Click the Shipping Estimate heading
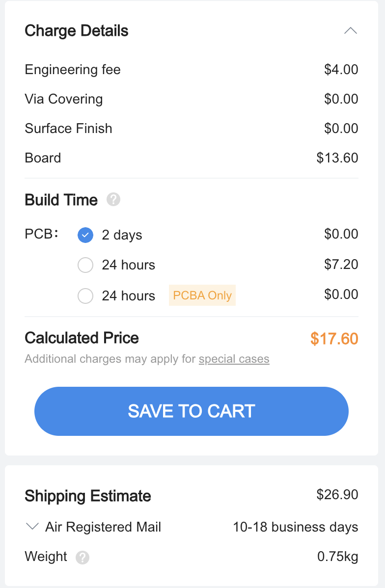Screen dimensions: 385x588 tap(88, 496)
